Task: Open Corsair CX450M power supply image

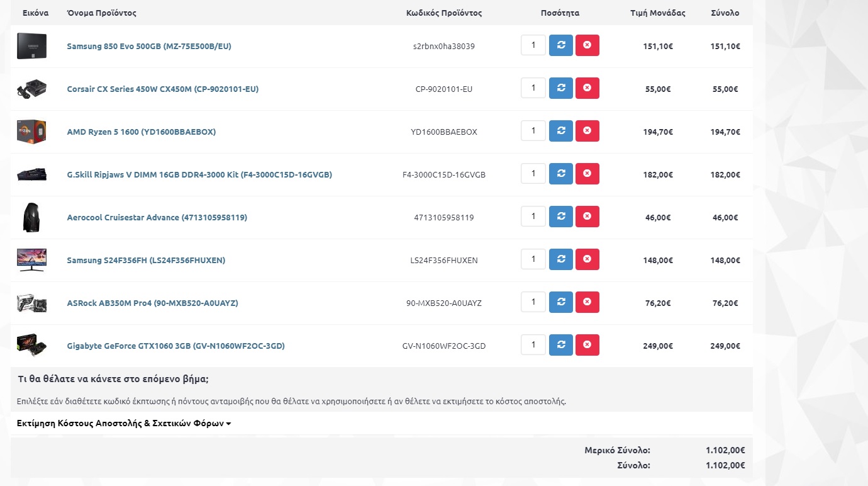Action: click(x=31, y=89)
